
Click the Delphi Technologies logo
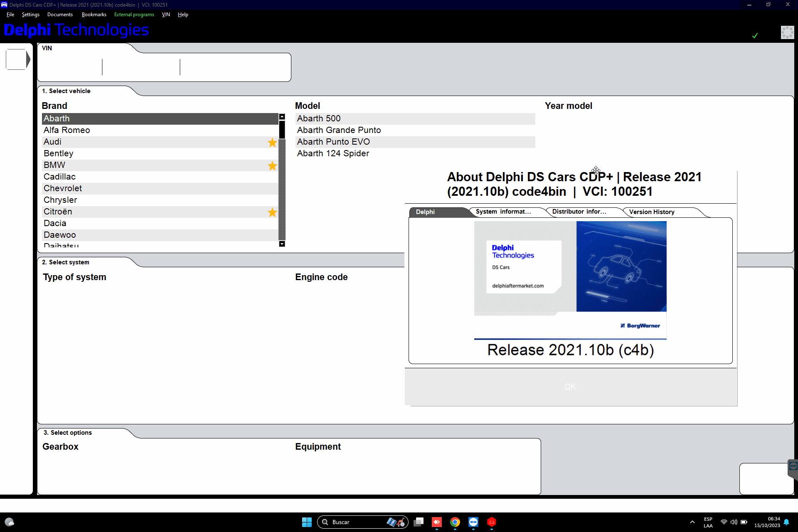tap(76, 30)
